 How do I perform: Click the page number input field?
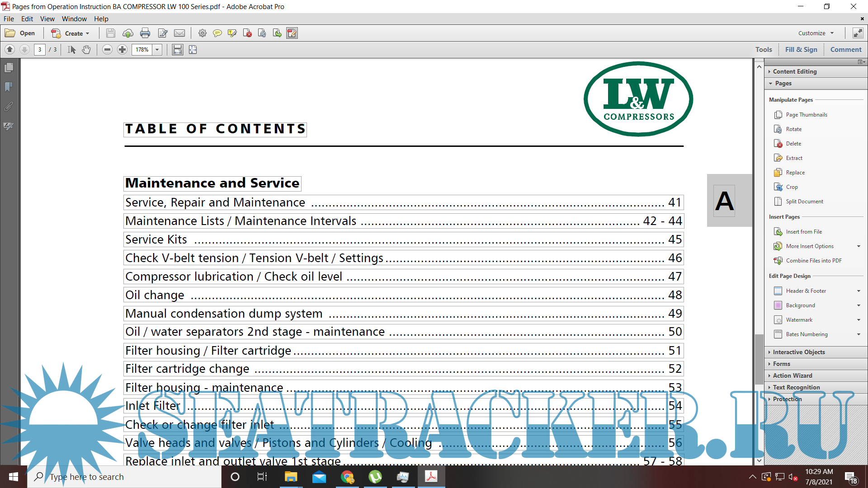(40, 50)
